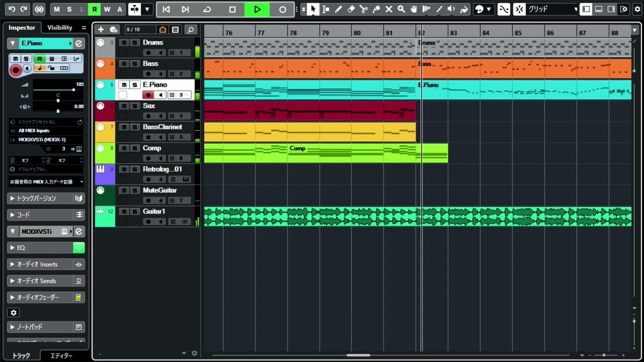Select the Color paint bucket tool

coord(464,9)
